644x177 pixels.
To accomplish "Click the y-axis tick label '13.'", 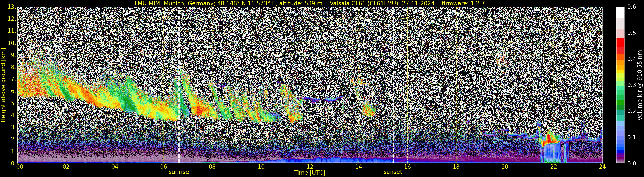I will click(x=12, y=7).
